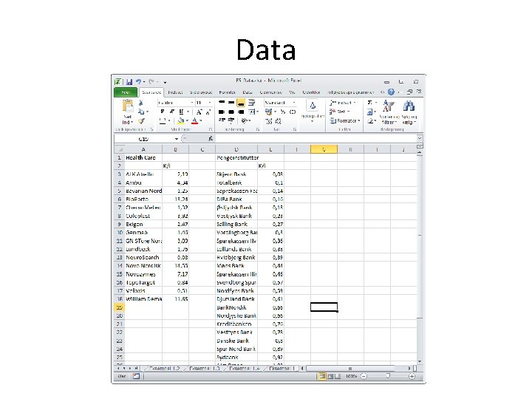The image size is (532, 399).
Task: Select the Eksempel 1.2 sheet tab
Action: tap(165, 368)
